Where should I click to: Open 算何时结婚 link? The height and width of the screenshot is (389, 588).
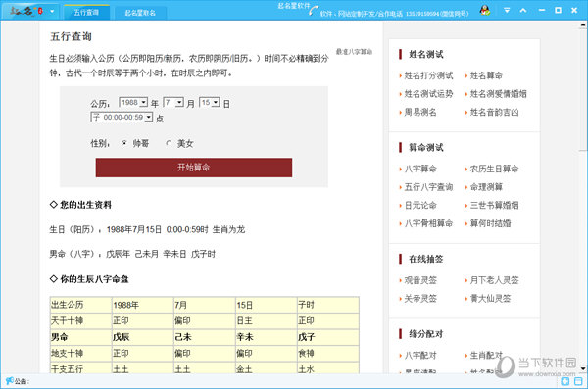point(490,223)
